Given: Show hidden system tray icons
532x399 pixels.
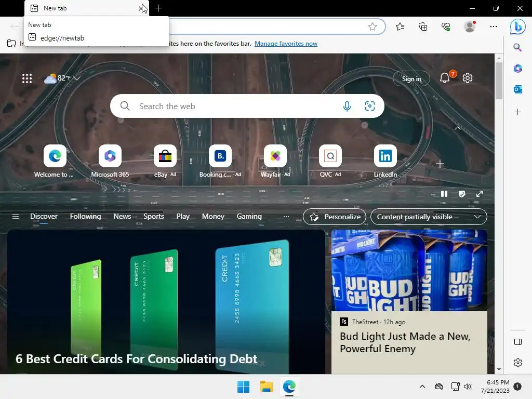Looking at the screenshot, I should [422, 387].
